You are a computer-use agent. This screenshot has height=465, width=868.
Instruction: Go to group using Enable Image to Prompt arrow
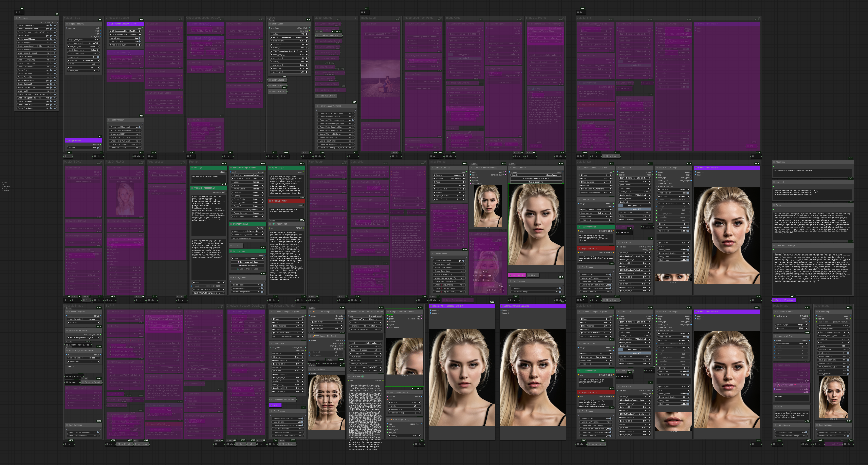coord(54,53)
